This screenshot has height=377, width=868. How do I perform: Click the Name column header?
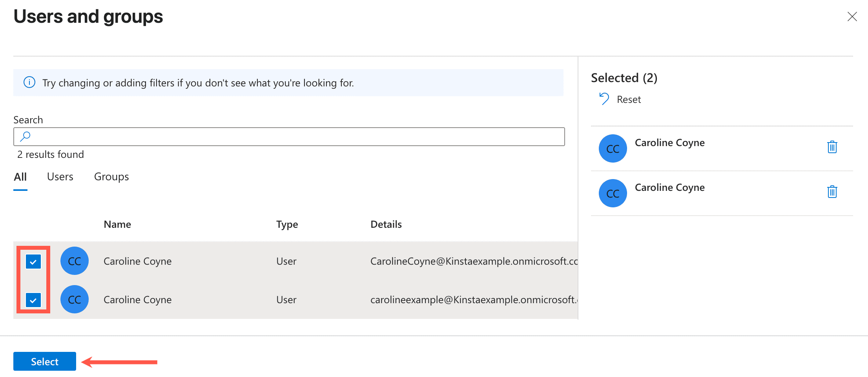coord(117,224)
